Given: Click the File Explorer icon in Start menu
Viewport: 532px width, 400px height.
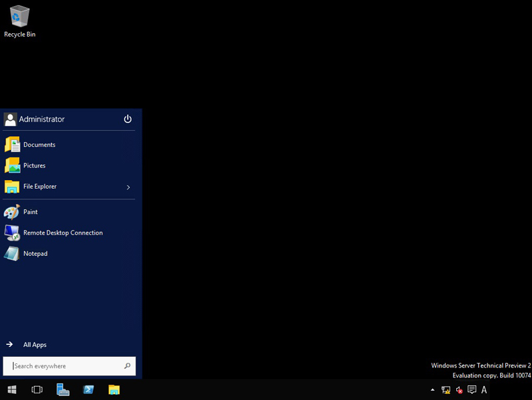Looking at the screenshot, I should coord(12,187).
